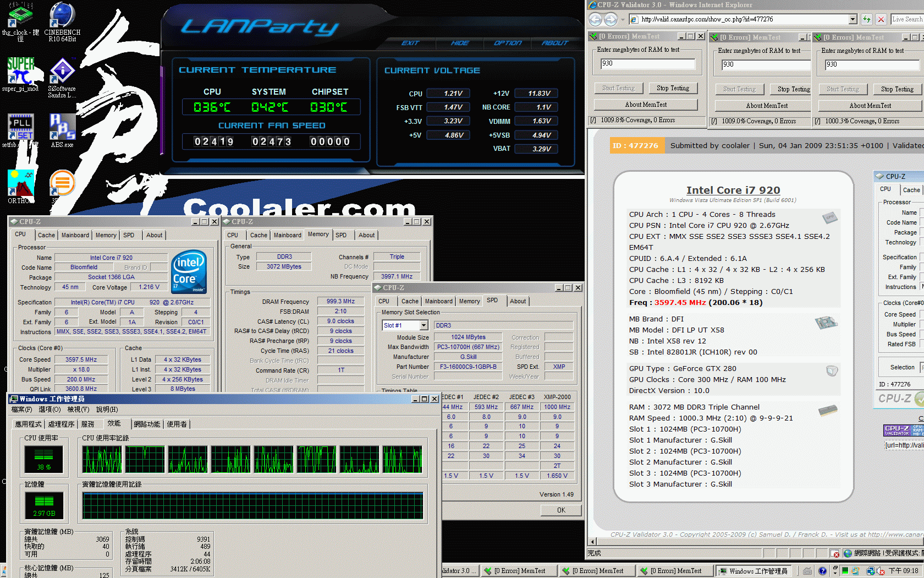This screenshot has height=578, width=924.
Task: Open the 檢視(V) menu in Task Manager
Action: (78, 410)
